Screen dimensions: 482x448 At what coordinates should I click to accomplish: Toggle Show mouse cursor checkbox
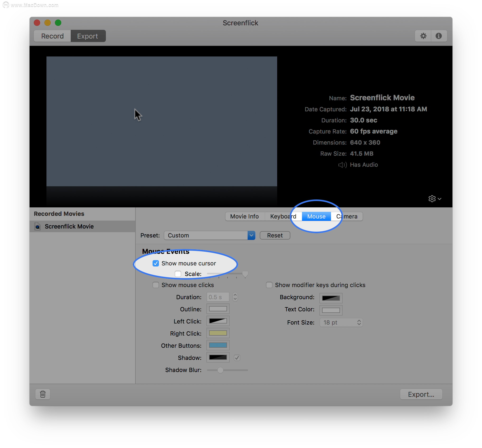(x=156, y=263)
